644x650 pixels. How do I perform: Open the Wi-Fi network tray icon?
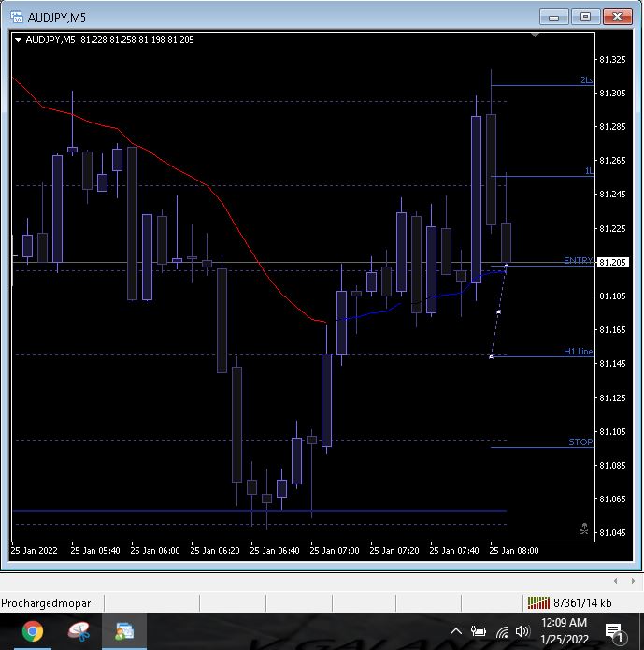502,631
